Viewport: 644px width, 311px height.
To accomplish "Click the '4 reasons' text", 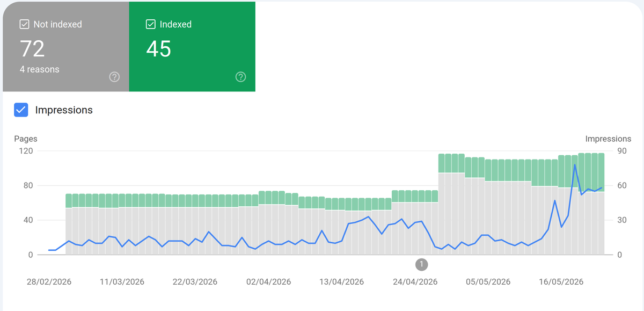I will [x=40, y=69].
